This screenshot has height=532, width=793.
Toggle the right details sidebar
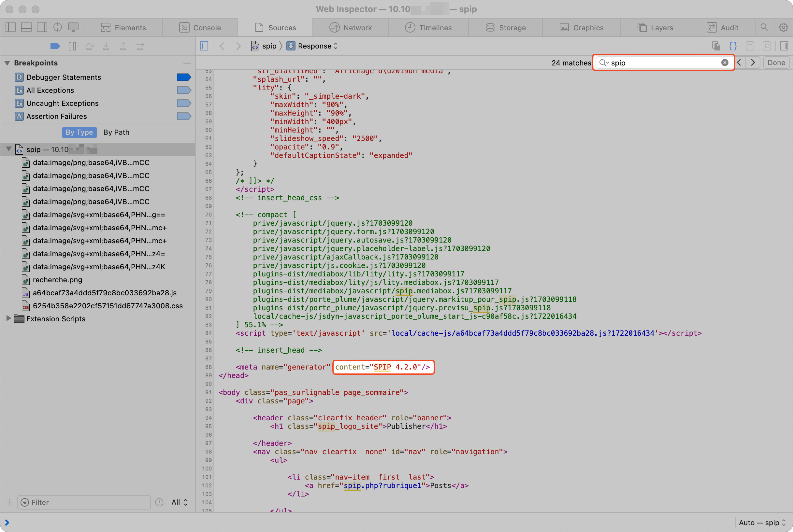click(784, 46)
